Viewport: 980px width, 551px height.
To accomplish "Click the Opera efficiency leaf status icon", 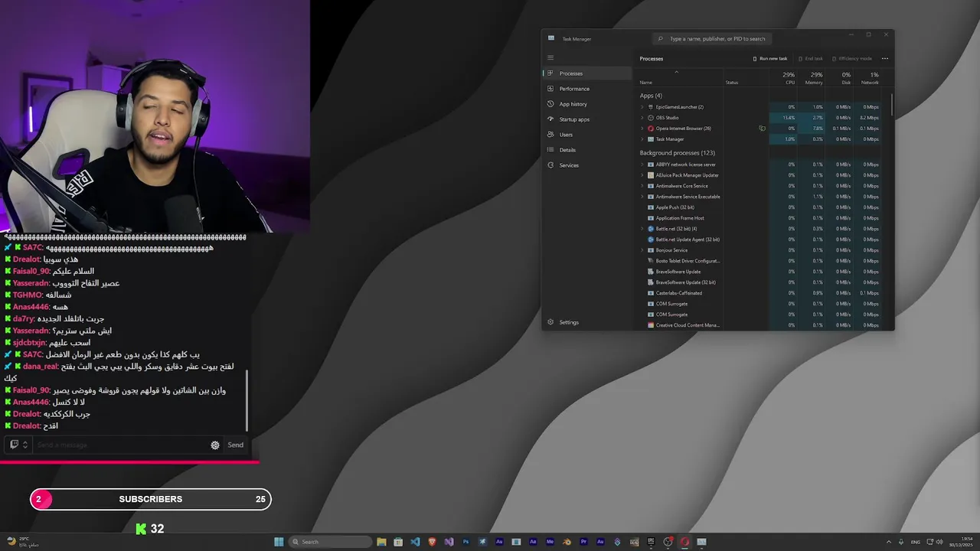I will pyautogui.click(x=762, y=129).
